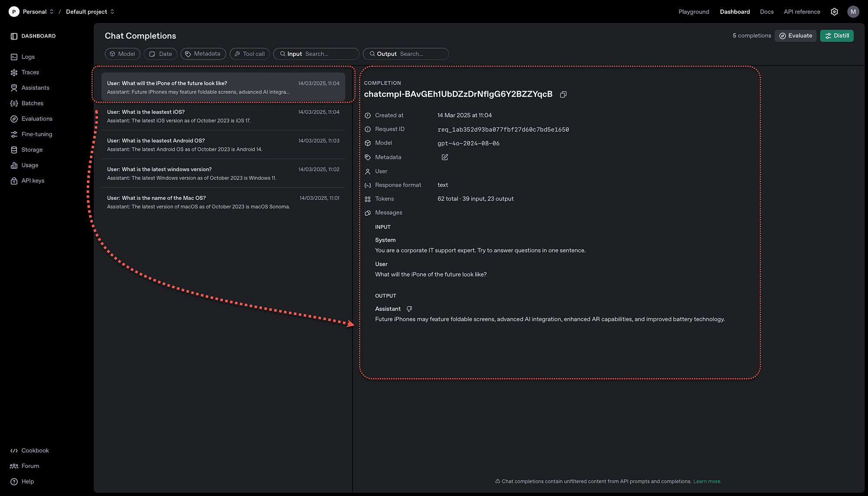
Task: Click the Assistants robot icon
Action: coord(14,88)
